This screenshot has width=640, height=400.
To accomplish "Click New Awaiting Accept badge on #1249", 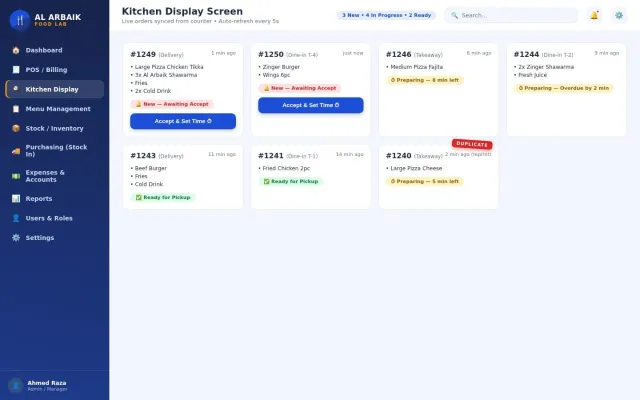I will click(x=172, y=104).
